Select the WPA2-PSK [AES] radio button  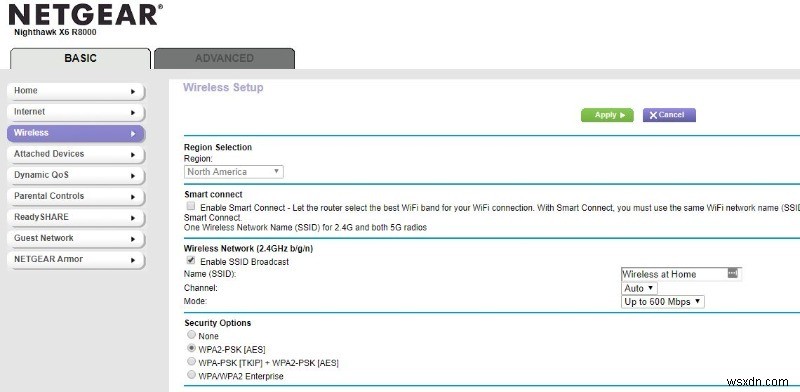[191, 348]
